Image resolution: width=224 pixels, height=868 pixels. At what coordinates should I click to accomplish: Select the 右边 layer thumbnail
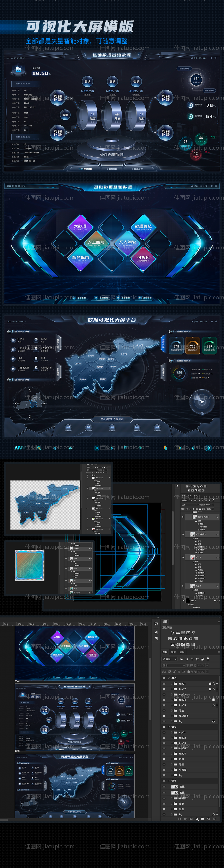pos(174,792)
